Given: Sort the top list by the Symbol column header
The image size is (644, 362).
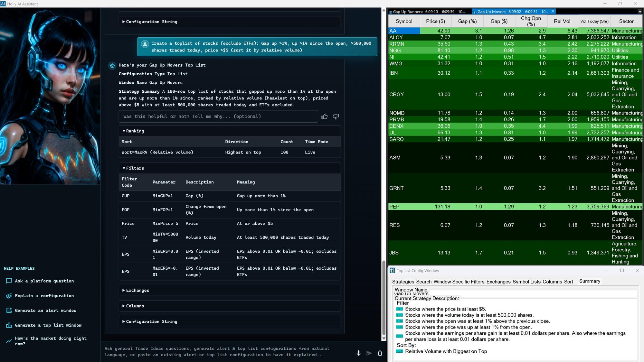Looking at the screenshot, I should tap(404, 21).
